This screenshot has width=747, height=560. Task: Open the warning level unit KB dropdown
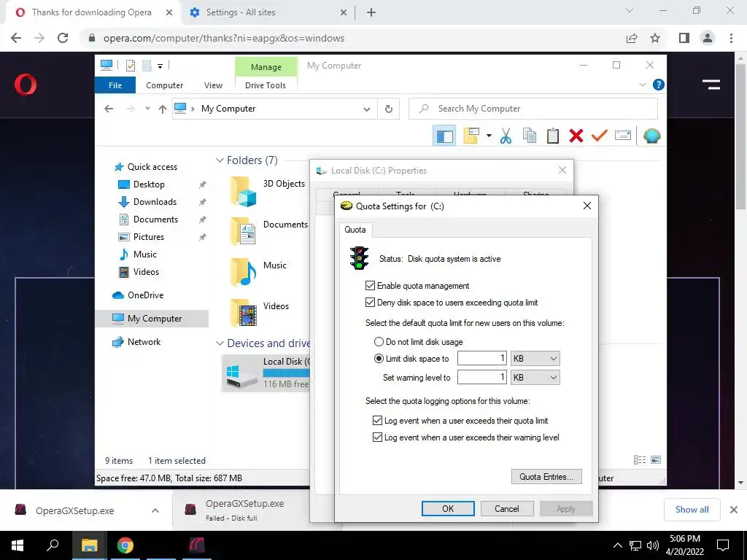535,378
